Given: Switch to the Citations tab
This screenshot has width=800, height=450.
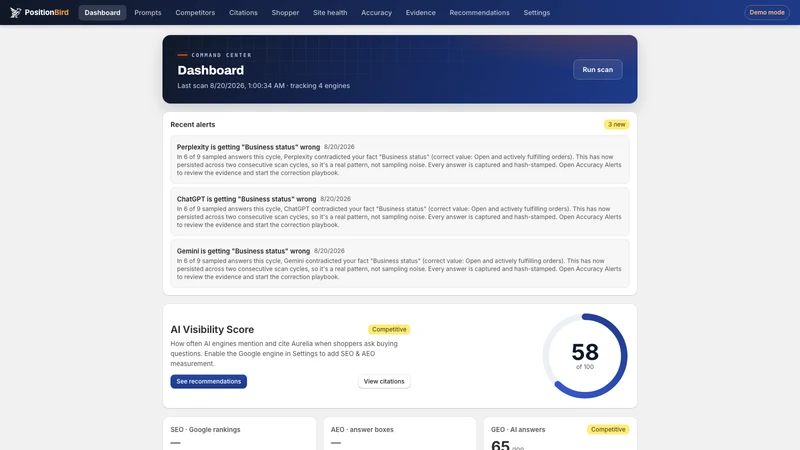Looking at the screenshot, I should [243, 12].
